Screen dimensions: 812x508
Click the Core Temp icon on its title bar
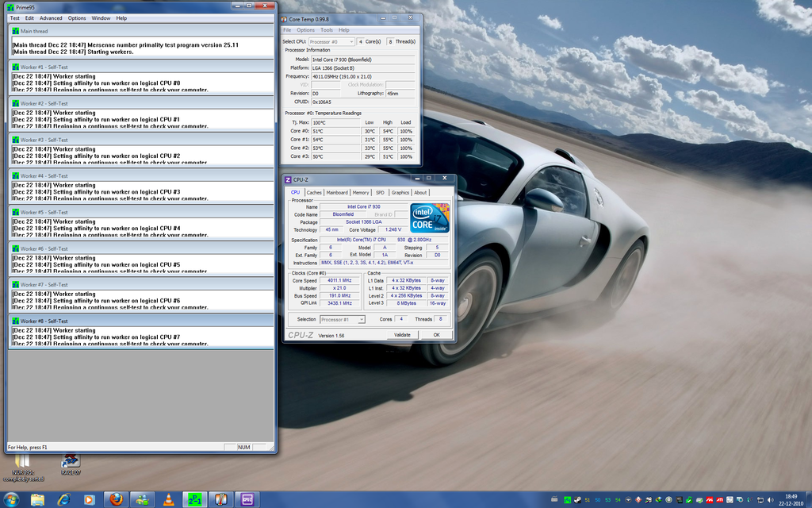point(286,17)
